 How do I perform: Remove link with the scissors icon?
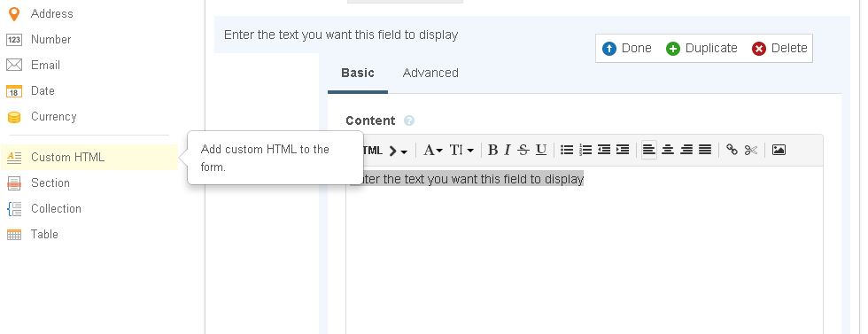pyautogui.click(x=751, y=150)
